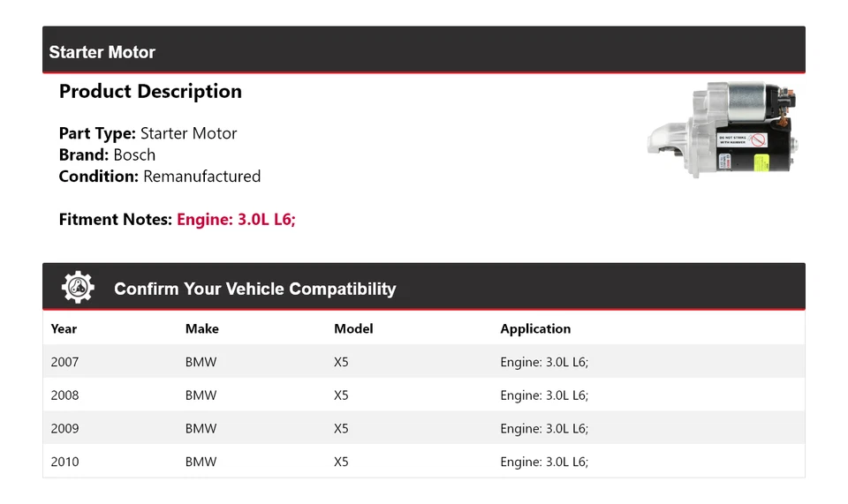Open the starter motor product image

[723, 131]
